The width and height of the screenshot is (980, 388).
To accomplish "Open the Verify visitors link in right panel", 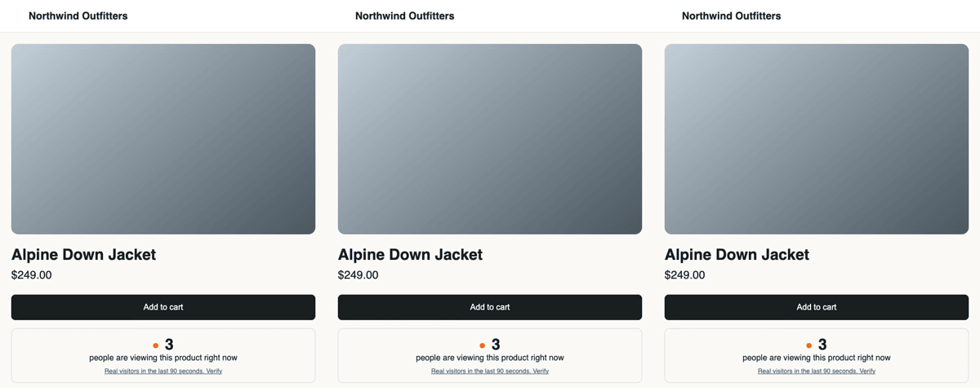I will tap(817, 371).
